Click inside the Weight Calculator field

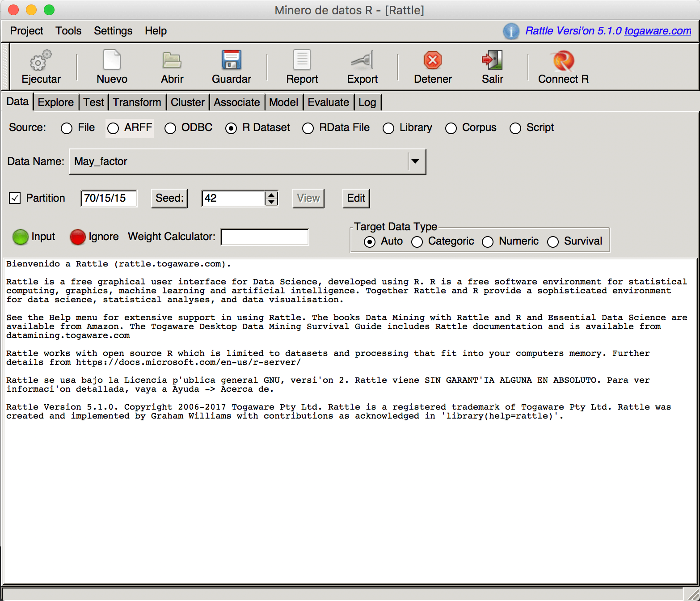tap(264, 237)
